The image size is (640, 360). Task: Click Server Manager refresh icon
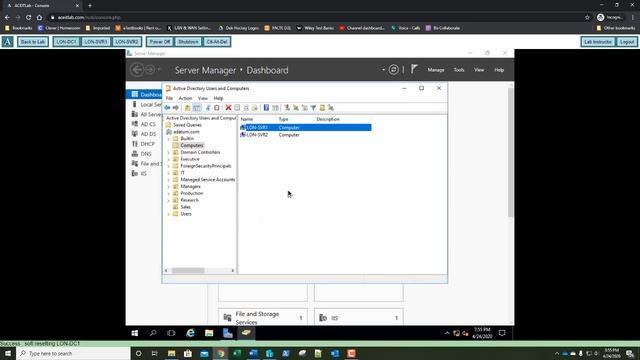(x=393, y=70)
